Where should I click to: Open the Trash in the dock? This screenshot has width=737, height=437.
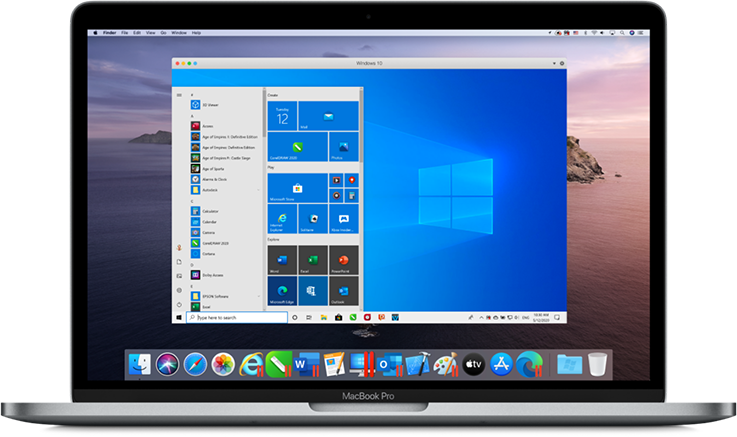point(597,365)
